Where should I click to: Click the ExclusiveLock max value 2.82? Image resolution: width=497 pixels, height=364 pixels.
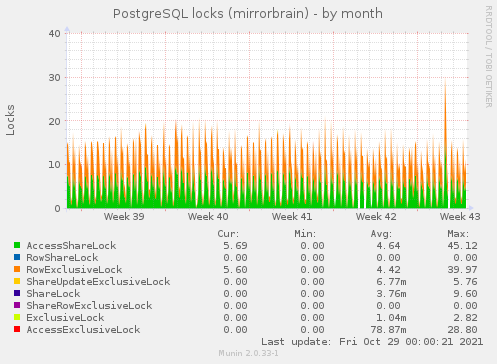pos(466,318)
